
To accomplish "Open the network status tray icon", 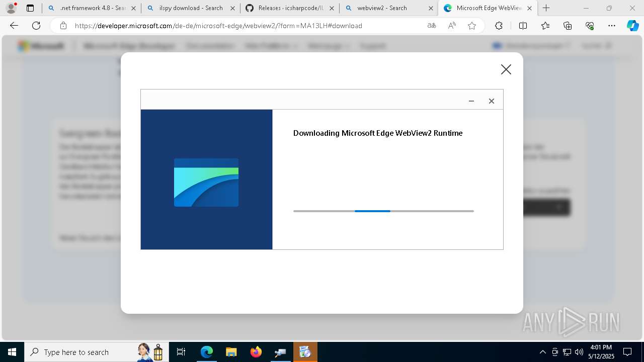I will pyautogui.click(x=567, y=352).
